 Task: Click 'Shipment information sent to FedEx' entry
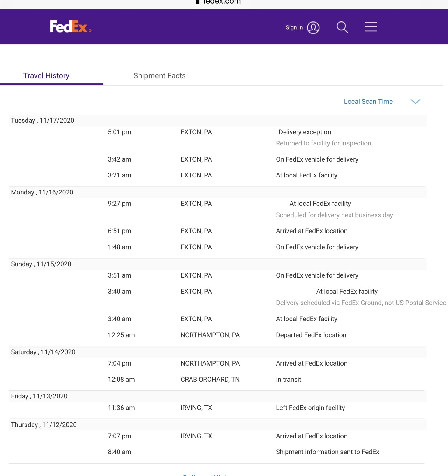327,452
